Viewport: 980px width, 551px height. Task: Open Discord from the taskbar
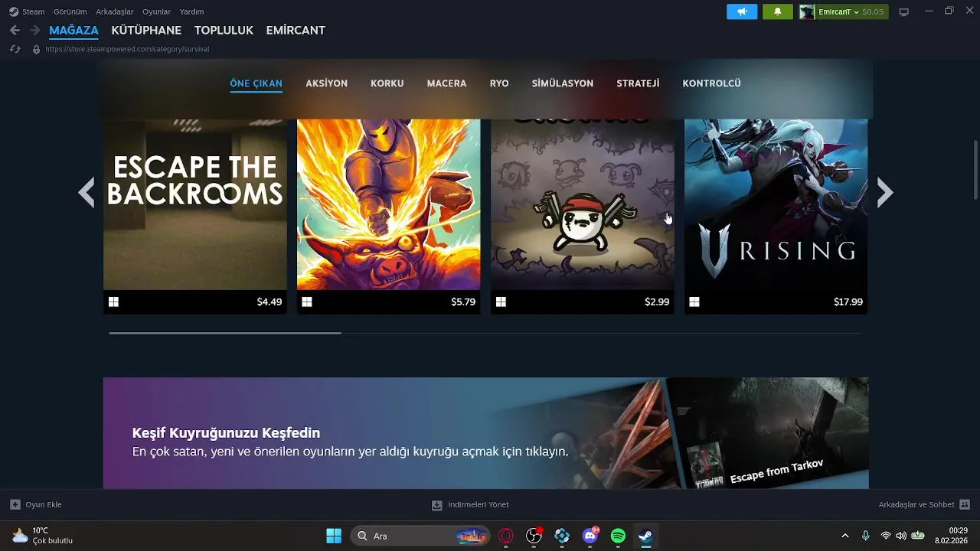tap(590, 536)
